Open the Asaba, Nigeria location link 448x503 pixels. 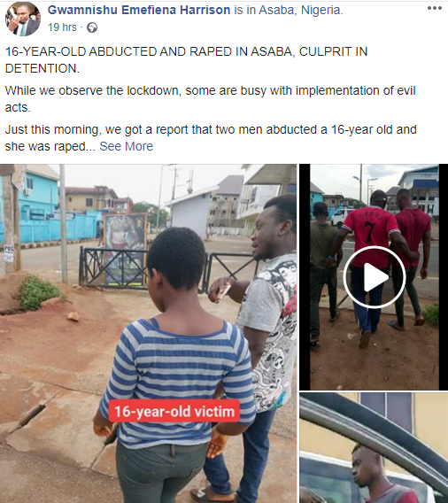(x=301, y=11)
